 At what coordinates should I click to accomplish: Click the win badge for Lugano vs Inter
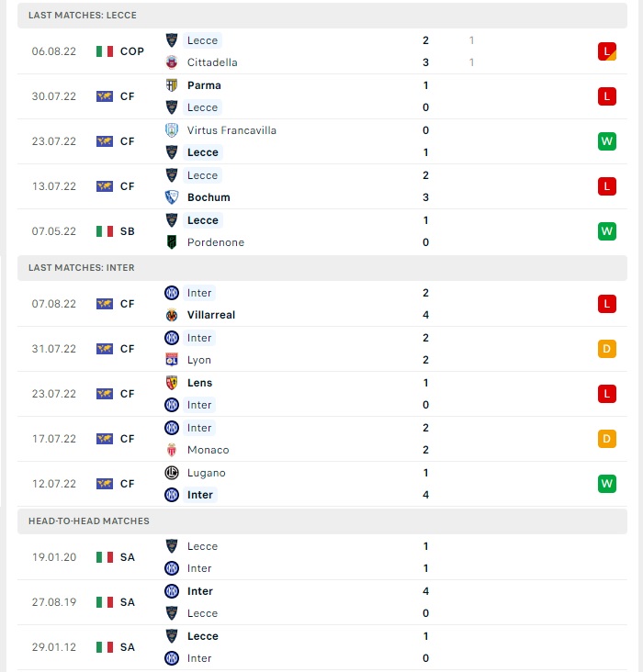(x=606, y=484)
